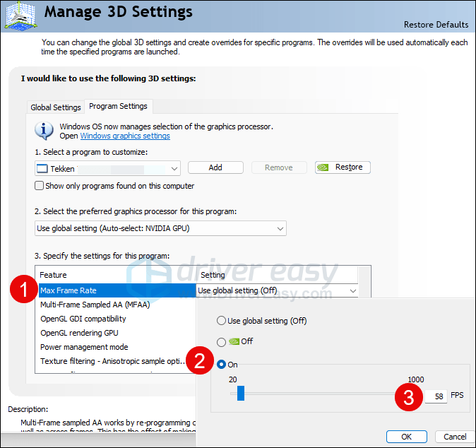This screenshot has width=476, height=448.
Task: Click the FPS value input field
Action: click(x=436, y=396)
